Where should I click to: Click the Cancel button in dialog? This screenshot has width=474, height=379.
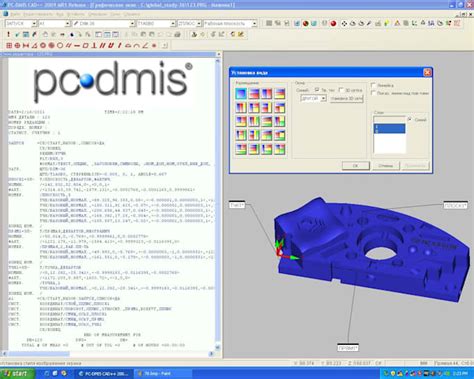pos(386,166)
